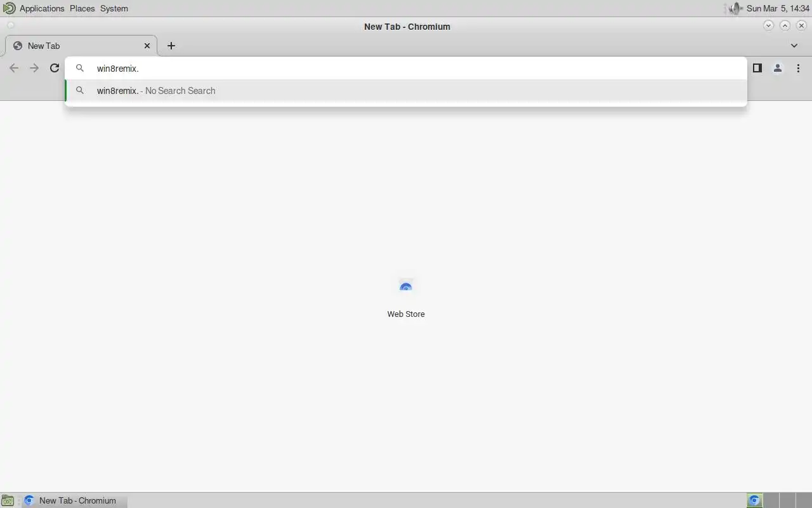Select the New Tab tab
812x508 pixels.
point(81,46)
